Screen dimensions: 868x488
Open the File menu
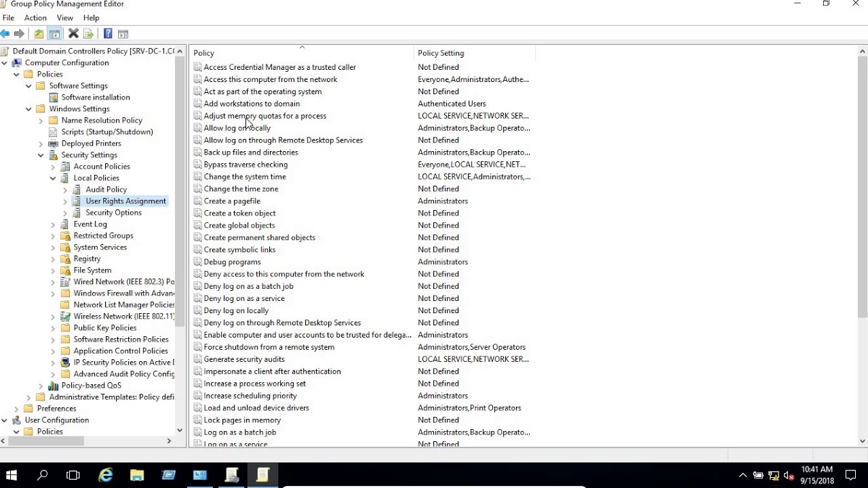click(x=9, y=18)
